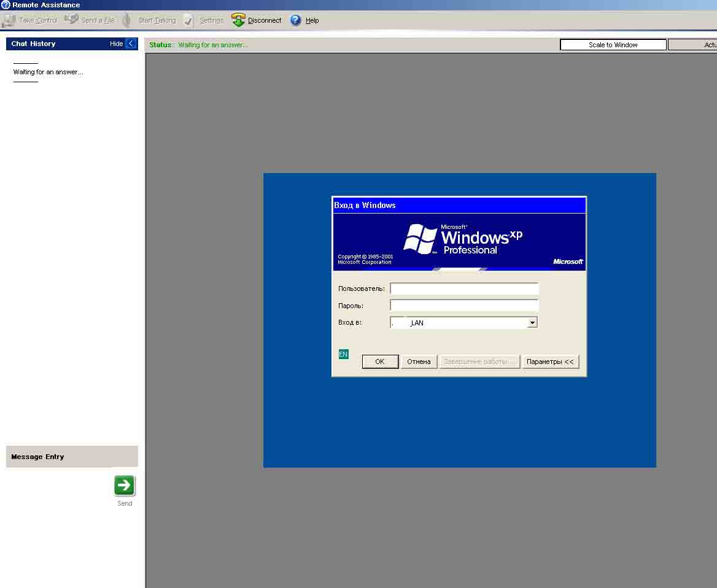This screenshot has height=588, width=717.
Task: Click the Remote Assistance title bar icon
Action: click(x=6, y=5)
